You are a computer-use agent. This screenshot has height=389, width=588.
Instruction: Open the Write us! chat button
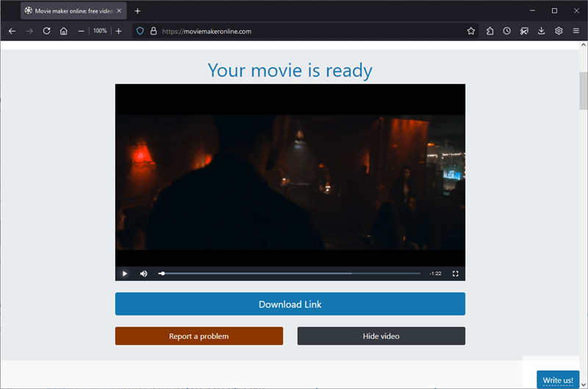coord(558,379)
